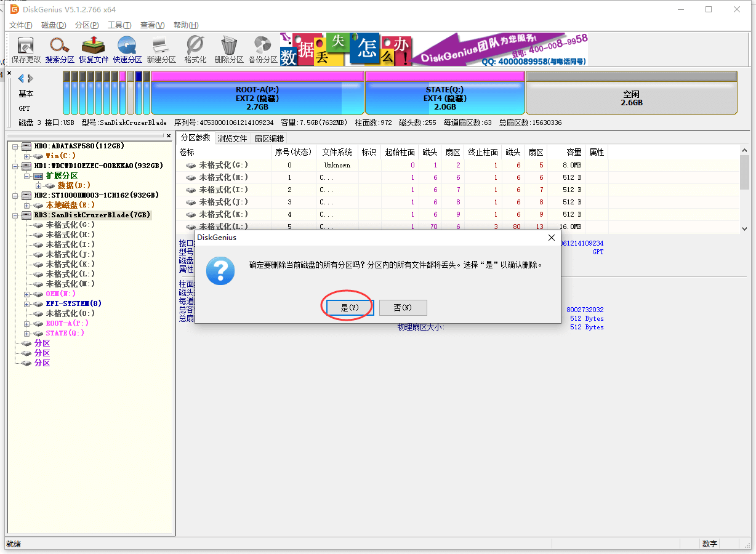Close the DiskGenius confirmation dialog
756x554 pixels.
click(552, 238)
